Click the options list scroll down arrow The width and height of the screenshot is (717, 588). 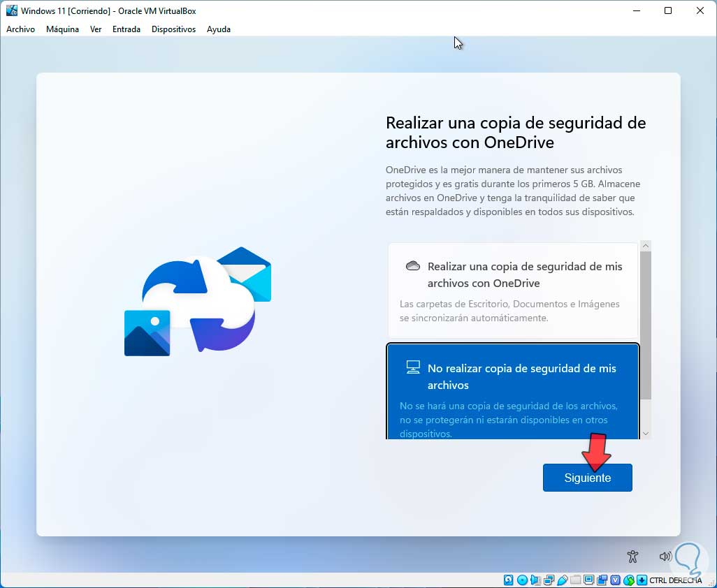646,434
